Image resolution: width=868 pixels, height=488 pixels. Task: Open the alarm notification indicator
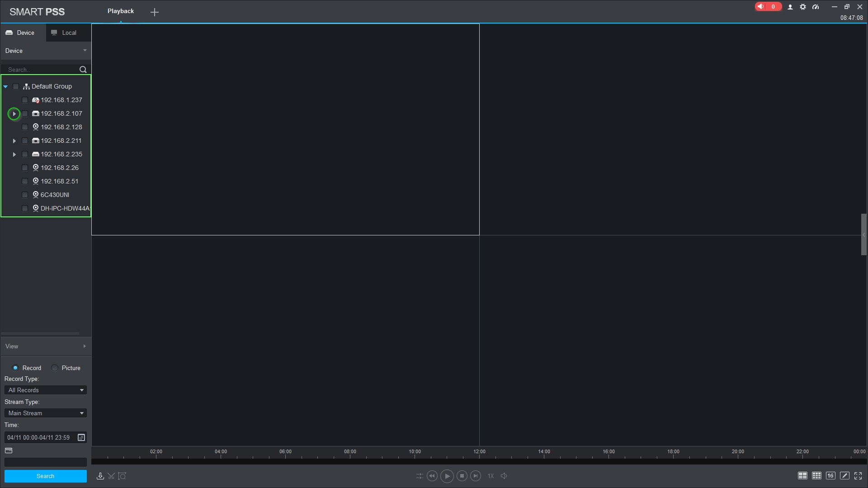tap(767, 7)
